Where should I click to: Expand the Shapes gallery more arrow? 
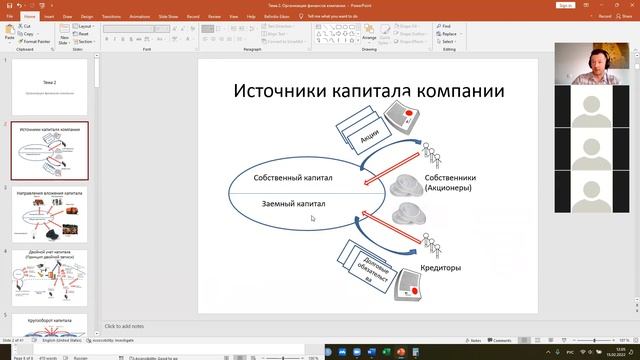(x=358, y=41)
